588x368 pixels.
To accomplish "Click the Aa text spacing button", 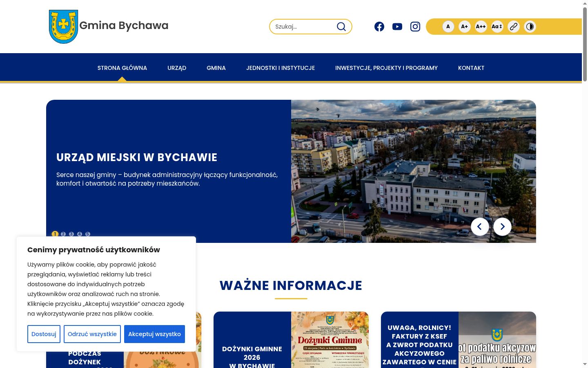I will (497, 27).
